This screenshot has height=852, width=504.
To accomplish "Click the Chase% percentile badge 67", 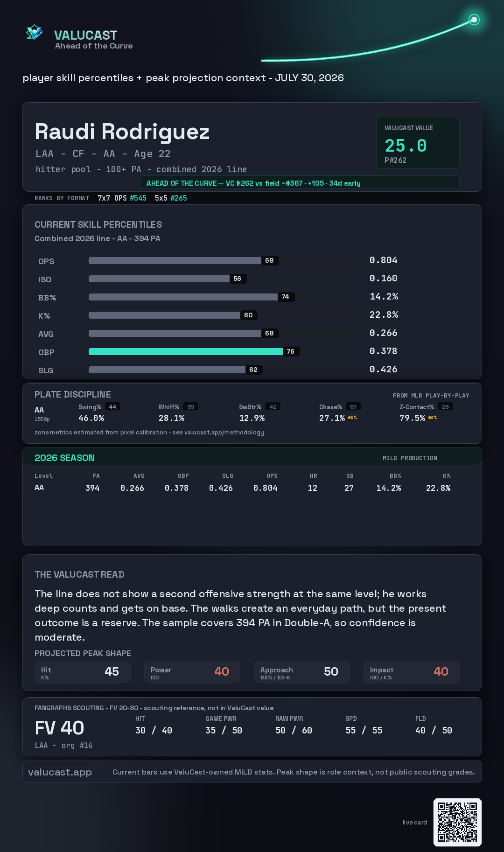I will (x=353, y=407).
